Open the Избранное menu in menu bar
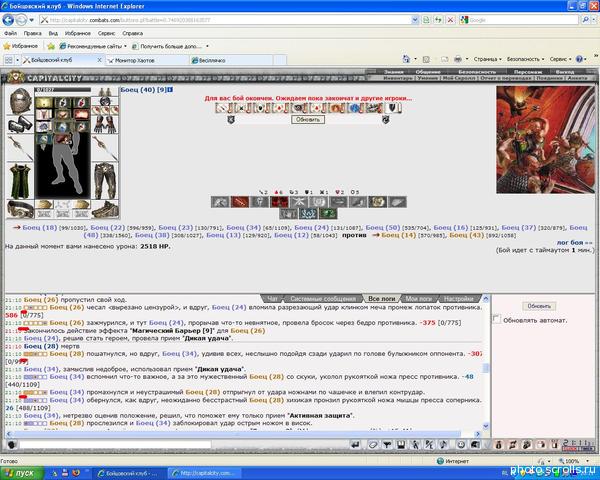Screen dimensions: 600x480 [x=78, y=33]
